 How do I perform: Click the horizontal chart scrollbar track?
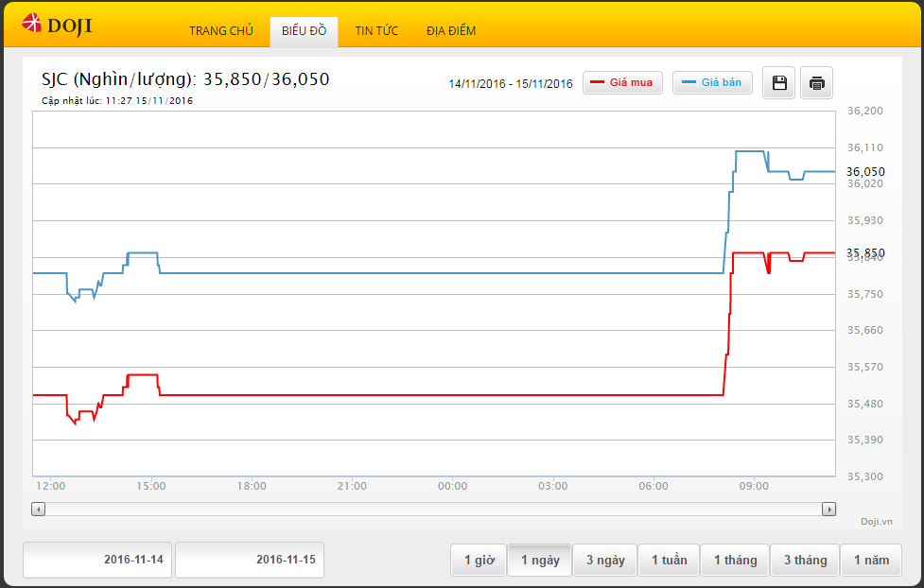tap(434, 509)
